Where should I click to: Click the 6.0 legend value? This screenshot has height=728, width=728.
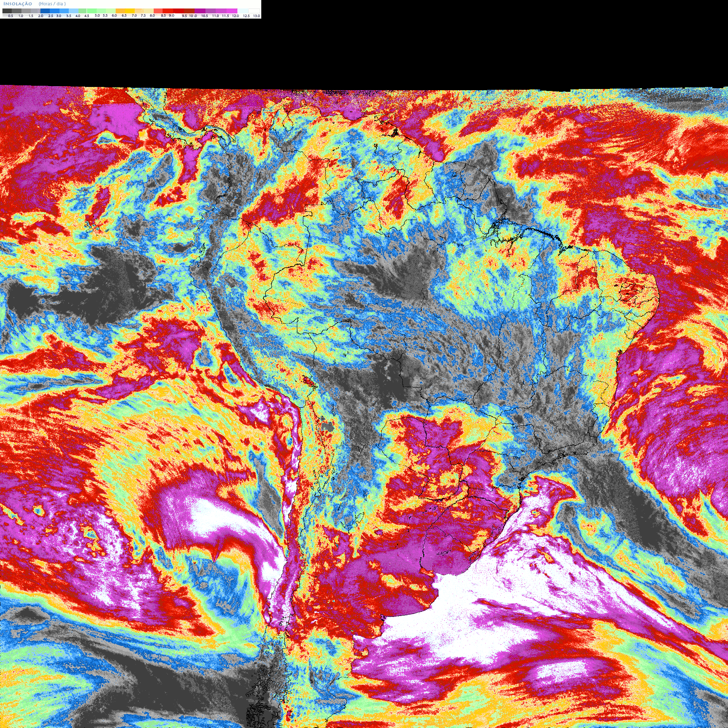[x=114, y=15]
